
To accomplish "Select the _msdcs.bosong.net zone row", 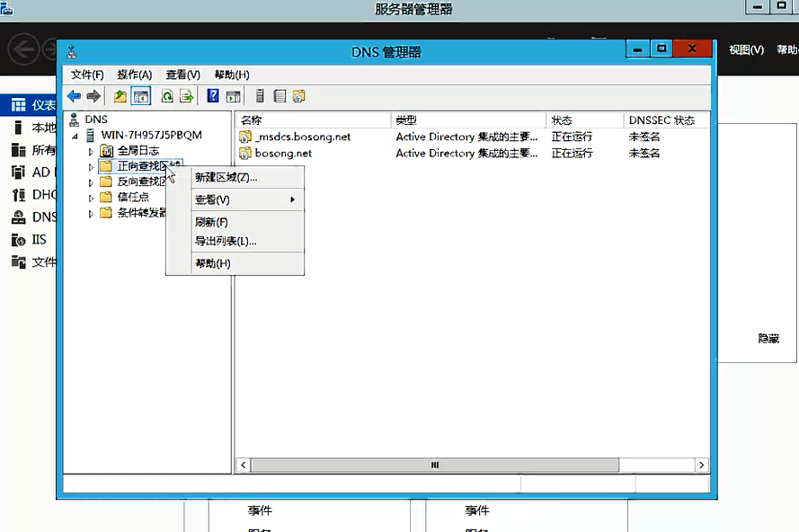I will pos(472,137).
